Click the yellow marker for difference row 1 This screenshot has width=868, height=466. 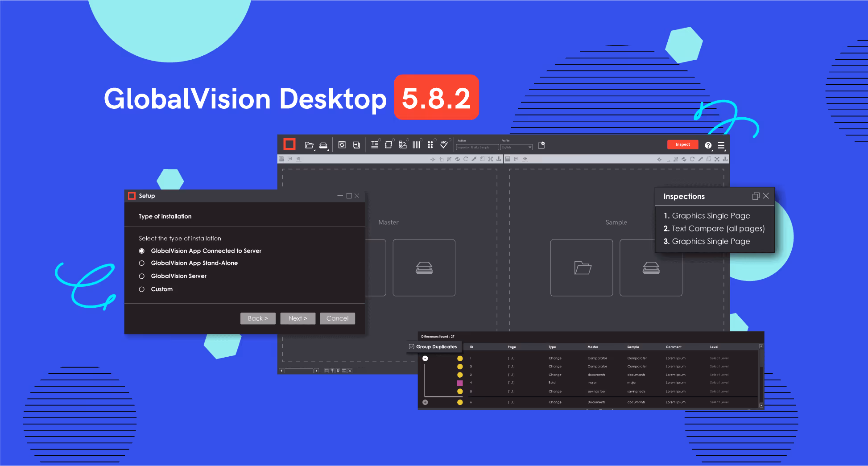click(460, 358)
